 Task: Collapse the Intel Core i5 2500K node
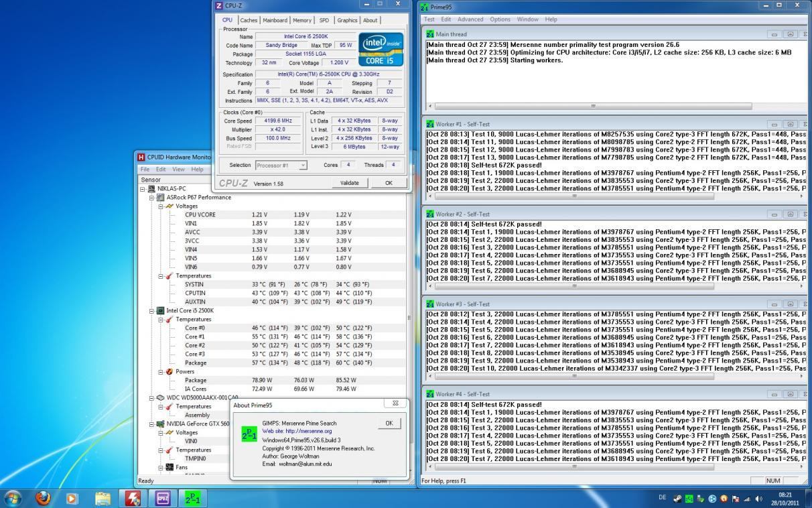point(152,311)
